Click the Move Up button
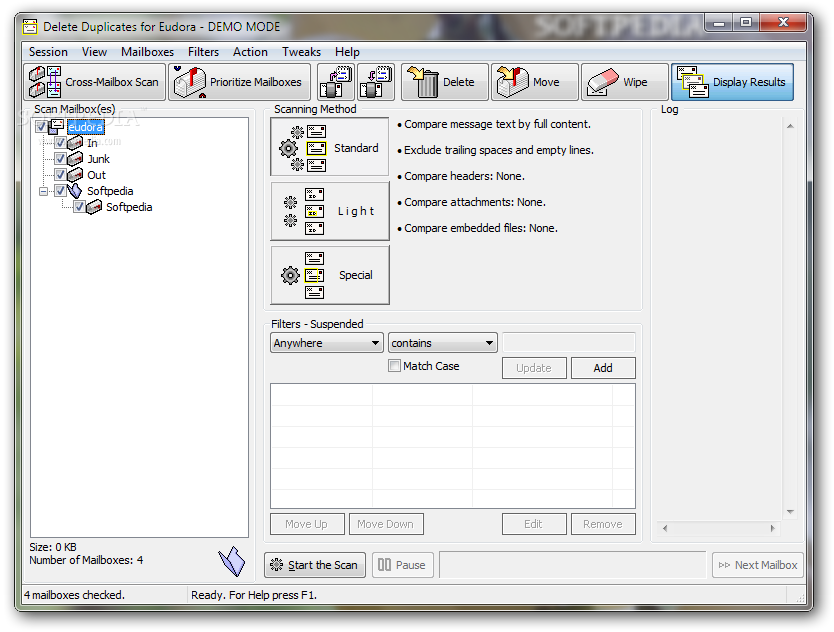834x632 pixels. click(307, 524)
